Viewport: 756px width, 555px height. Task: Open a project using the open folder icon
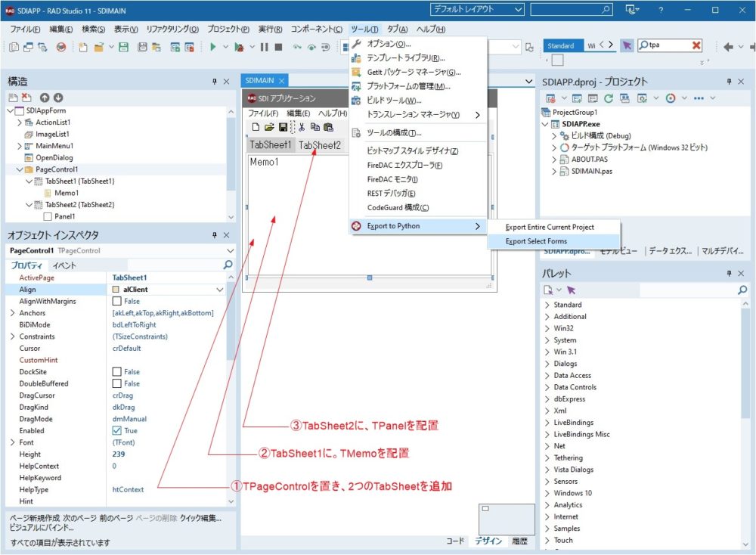pos(98,47)
